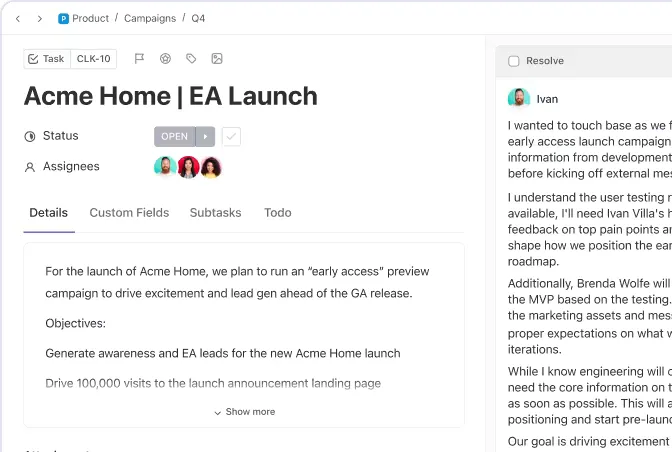Click the CLK-10 task ID button
The height and width of the screenshot is (452, 672).
coord(93,59)
